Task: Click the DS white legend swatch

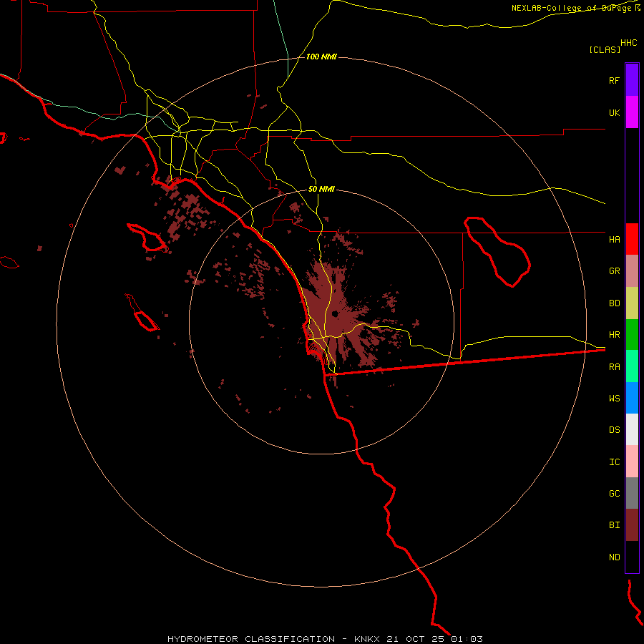Action: [632, 429]
